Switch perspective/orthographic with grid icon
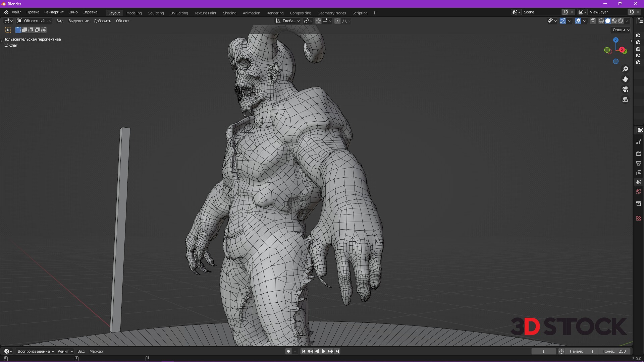This screenshot has width=644, height=362. [625, 100]
